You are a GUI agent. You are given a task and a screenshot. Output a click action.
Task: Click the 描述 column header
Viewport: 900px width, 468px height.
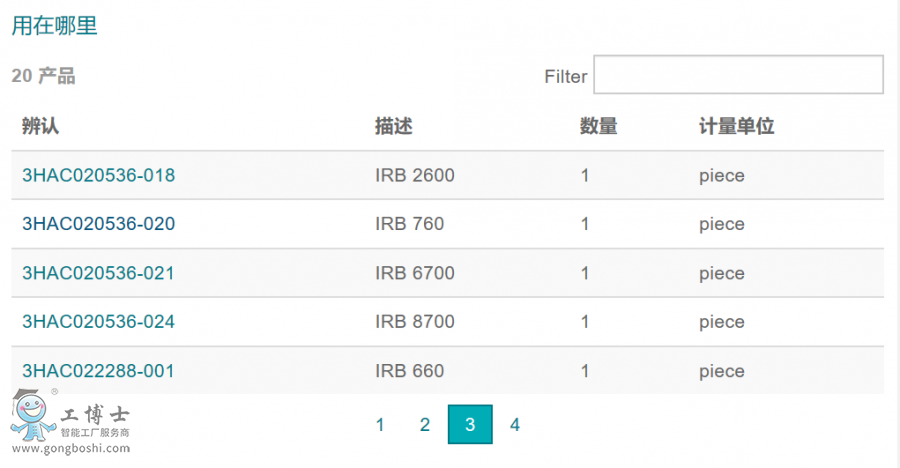click(x=394, y=127)
